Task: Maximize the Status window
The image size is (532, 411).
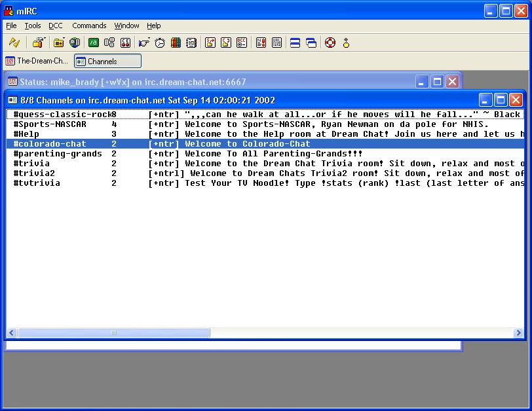Action: pyautogui.click(x=437, y=82)
